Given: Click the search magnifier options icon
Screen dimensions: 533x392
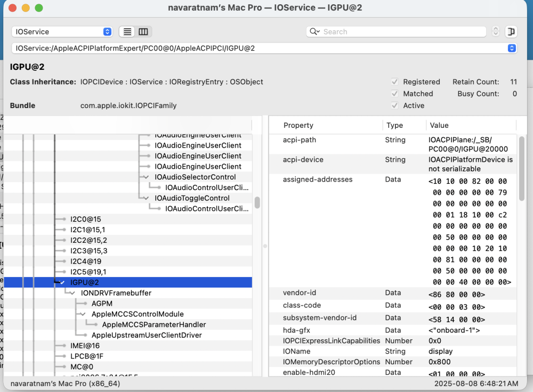Looking at the screenshot, I should (x=314, y=31).
